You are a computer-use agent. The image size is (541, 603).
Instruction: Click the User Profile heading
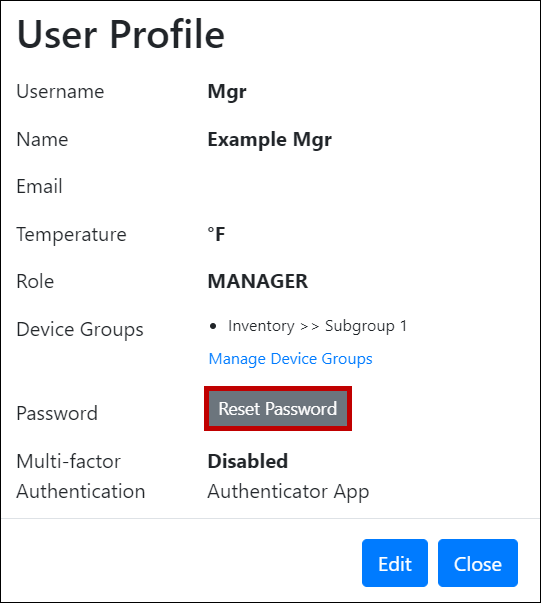[x=121, y=34]
